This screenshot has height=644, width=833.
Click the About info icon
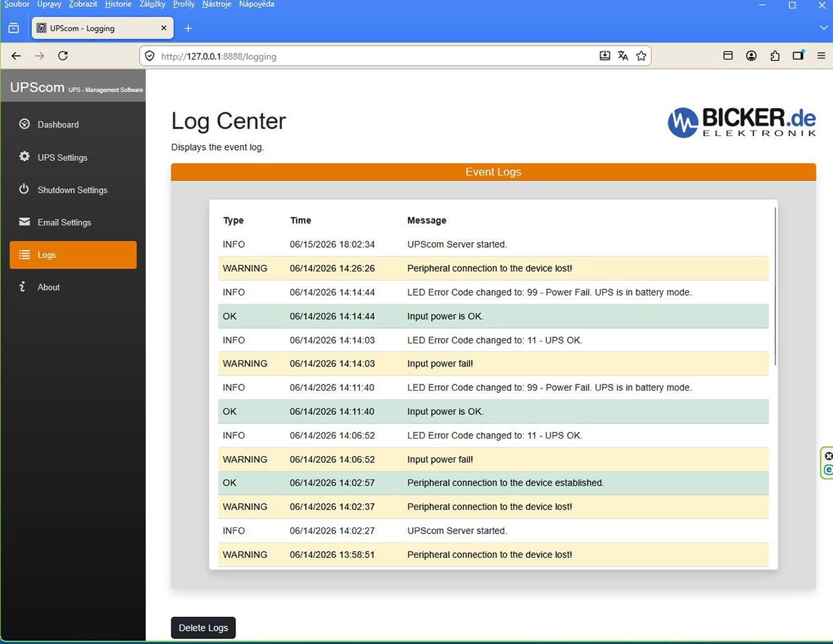[x=23, y=287]
